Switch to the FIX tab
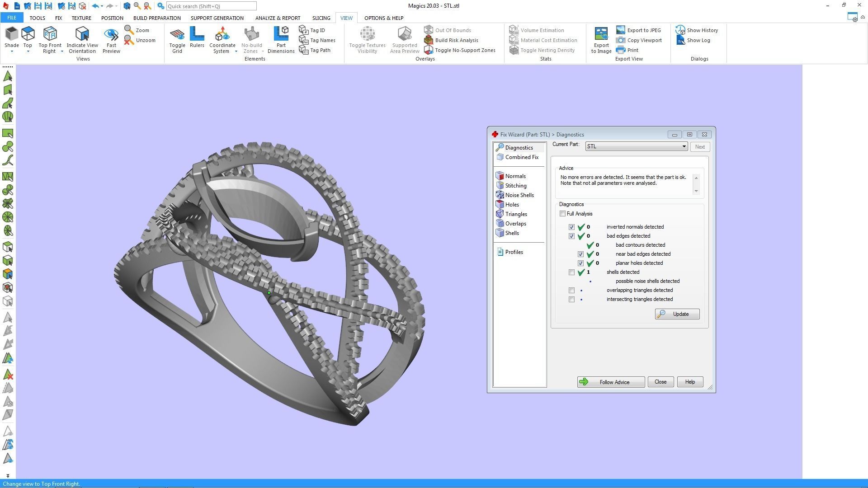The width and height of the screenshot is (868, 488). 58,18
